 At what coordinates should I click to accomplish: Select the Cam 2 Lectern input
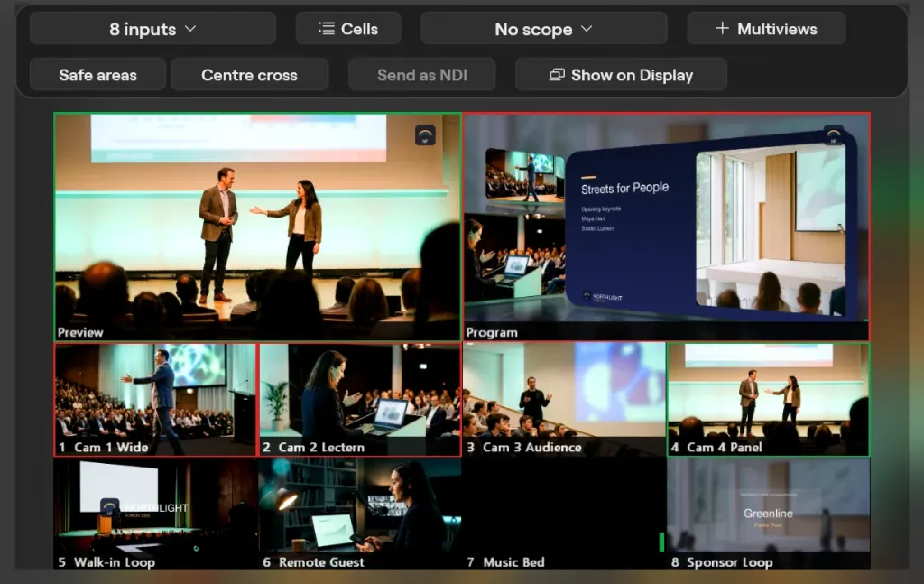(x=359, y=400)
